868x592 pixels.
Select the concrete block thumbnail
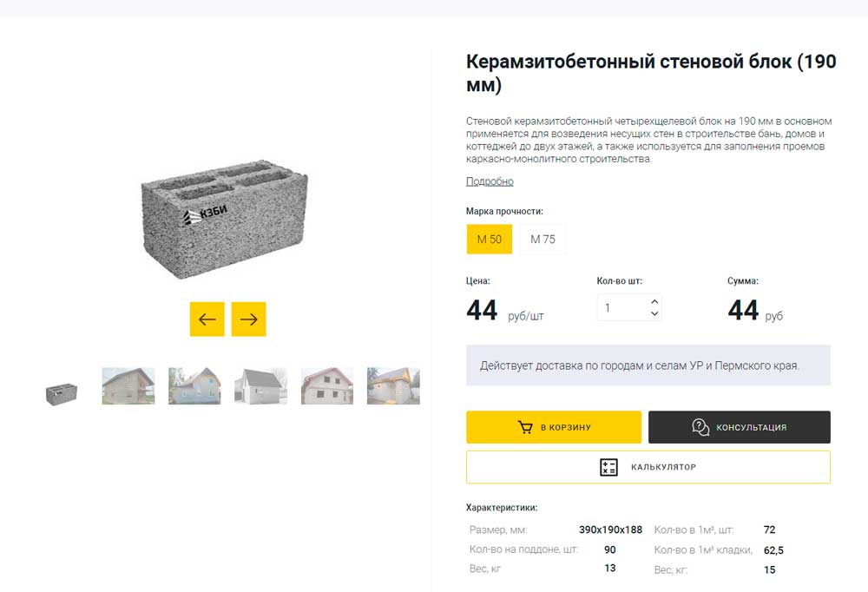(x=61, y=394)
